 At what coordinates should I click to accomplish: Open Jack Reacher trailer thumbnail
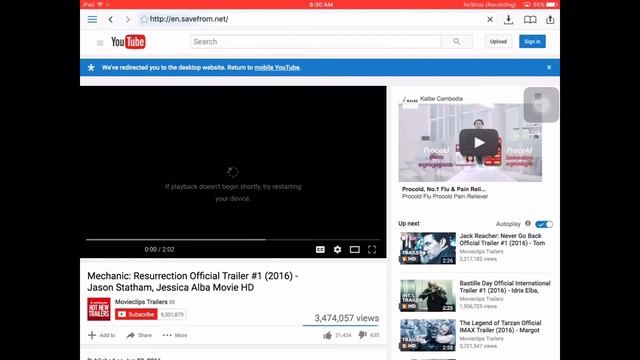[x=428, y=248]
